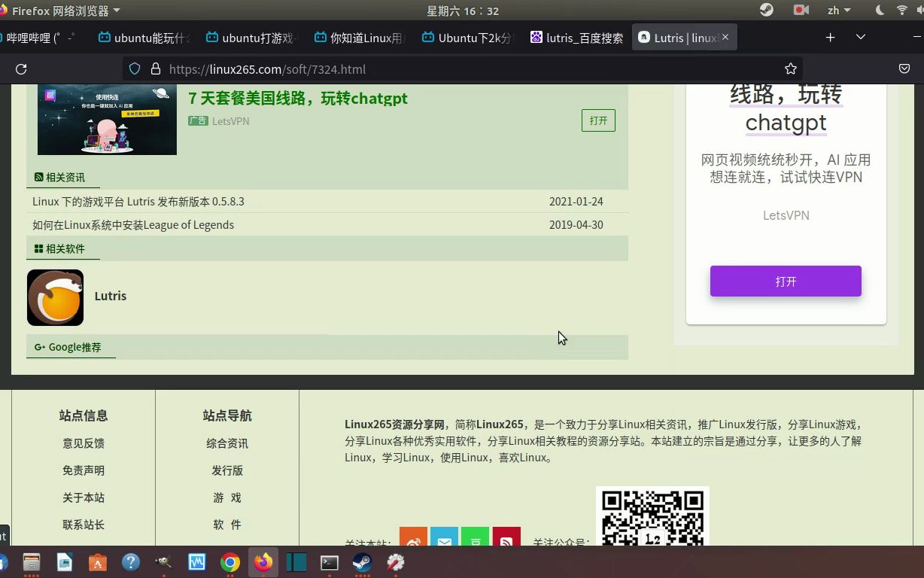Toggle tracking protection via the shield icon
924x578 pixels.
pyautogui.click(x=135, y=68)
